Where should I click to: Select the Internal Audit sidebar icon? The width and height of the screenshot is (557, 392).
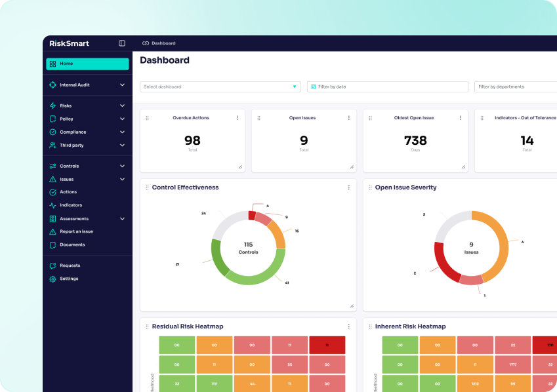54,85
